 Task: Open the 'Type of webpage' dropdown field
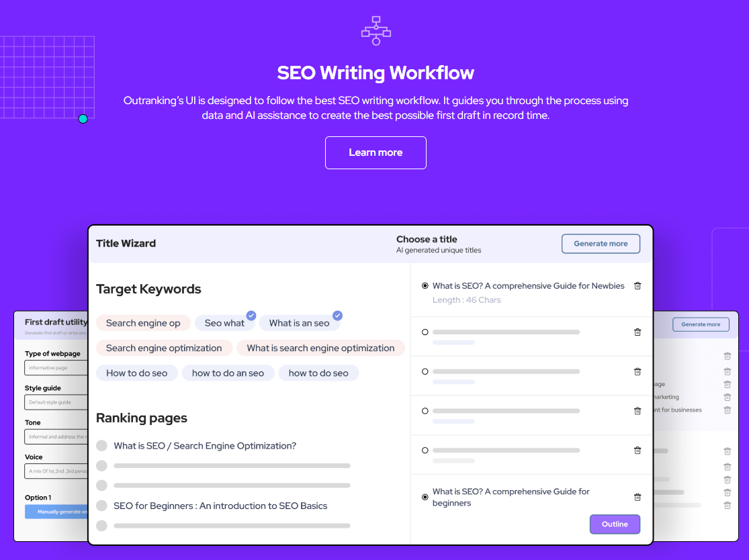[56, 367]
